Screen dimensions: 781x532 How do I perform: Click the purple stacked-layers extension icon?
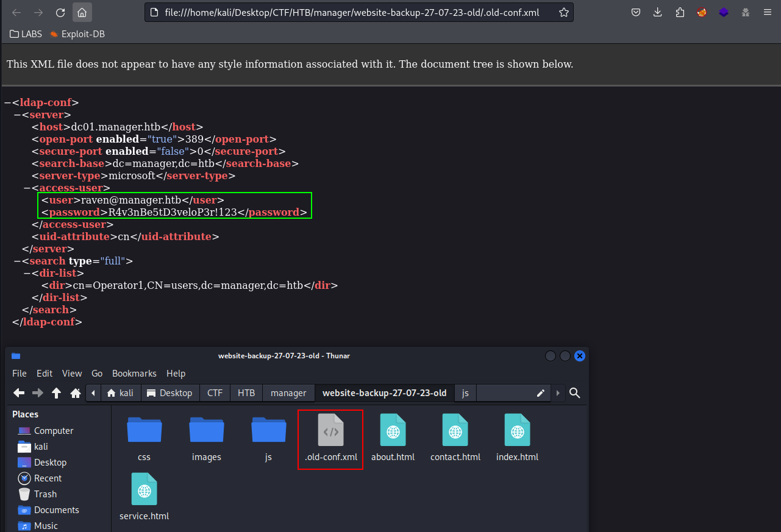(724, 12)
